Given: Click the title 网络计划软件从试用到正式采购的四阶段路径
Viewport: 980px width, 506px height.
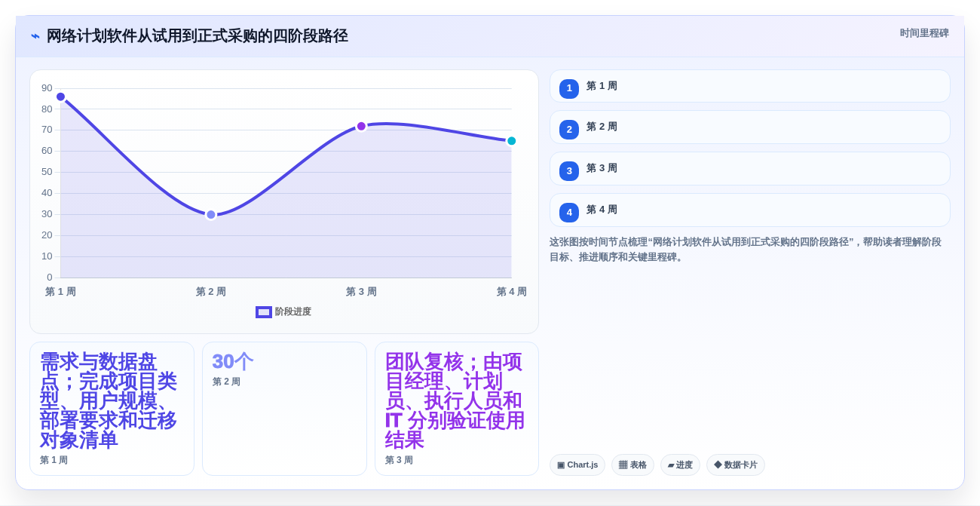Looking at the screenshot, I should (197, 36).
